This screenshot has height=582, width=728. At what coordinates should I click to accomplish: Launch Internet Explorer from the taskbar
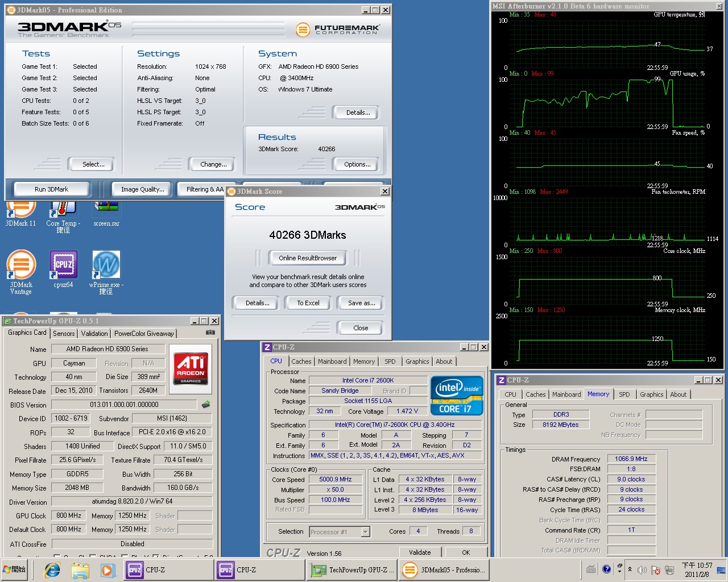(x=52, y=569)
